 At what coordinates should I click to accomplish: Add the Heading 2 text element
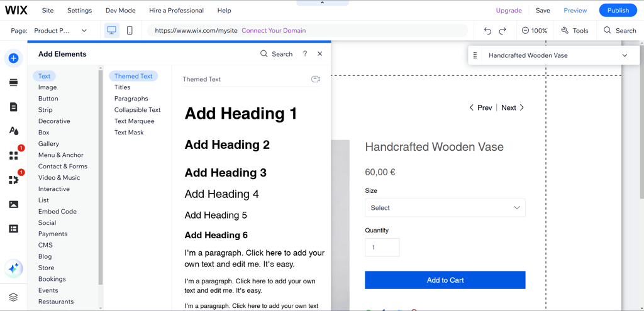[227, 145]
